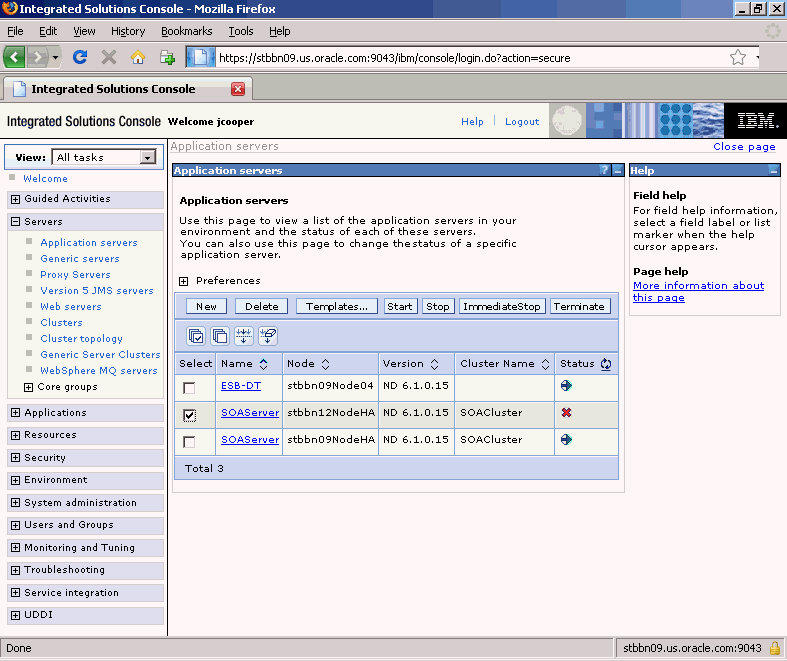Open the View All tasks dropdown
The height and width of the screenshot is (661, 787).
coord(104,158)
